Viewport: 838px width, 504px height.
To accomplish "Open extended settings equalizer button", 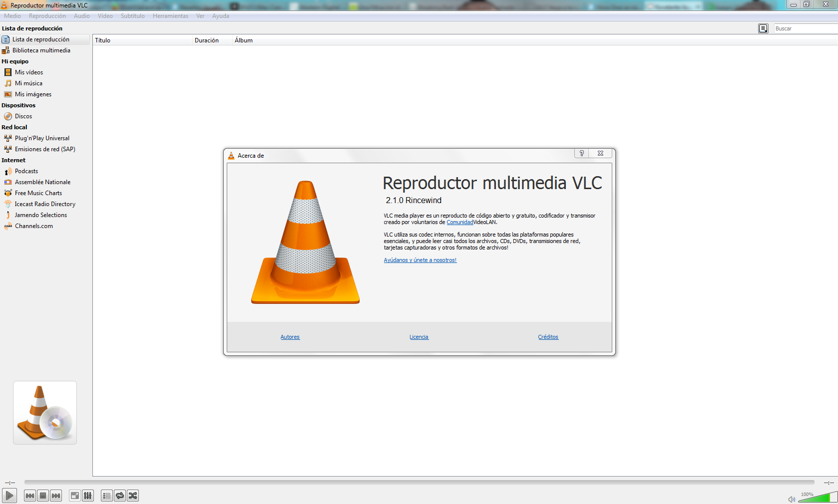I will point(88,496).
